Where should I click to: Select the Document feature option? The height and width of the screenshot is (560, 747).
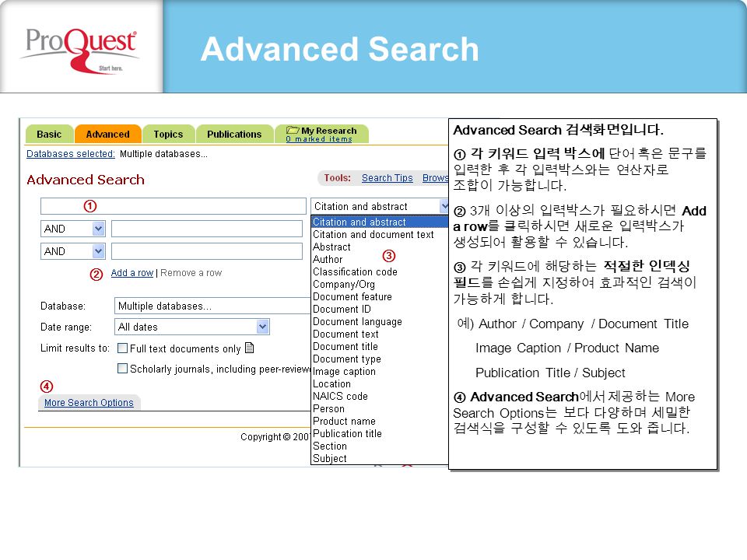click(x=380, y=296)
